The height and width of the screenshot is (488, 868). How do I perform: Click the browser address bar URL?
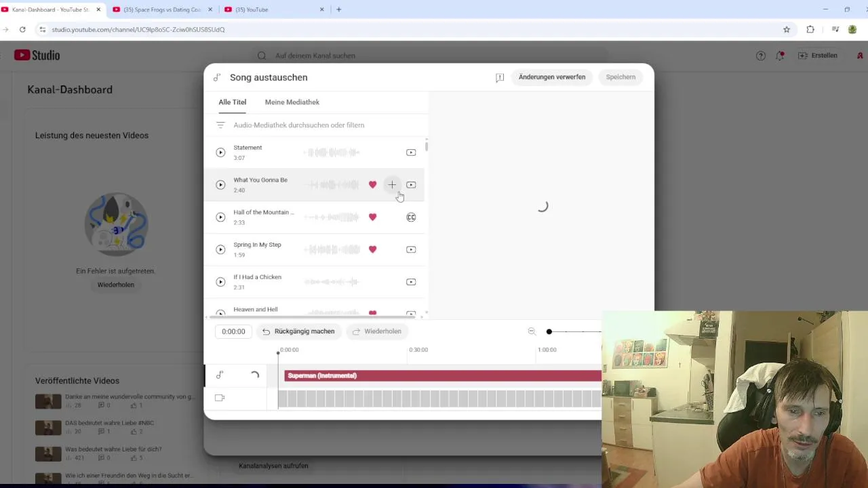(138, 29)
